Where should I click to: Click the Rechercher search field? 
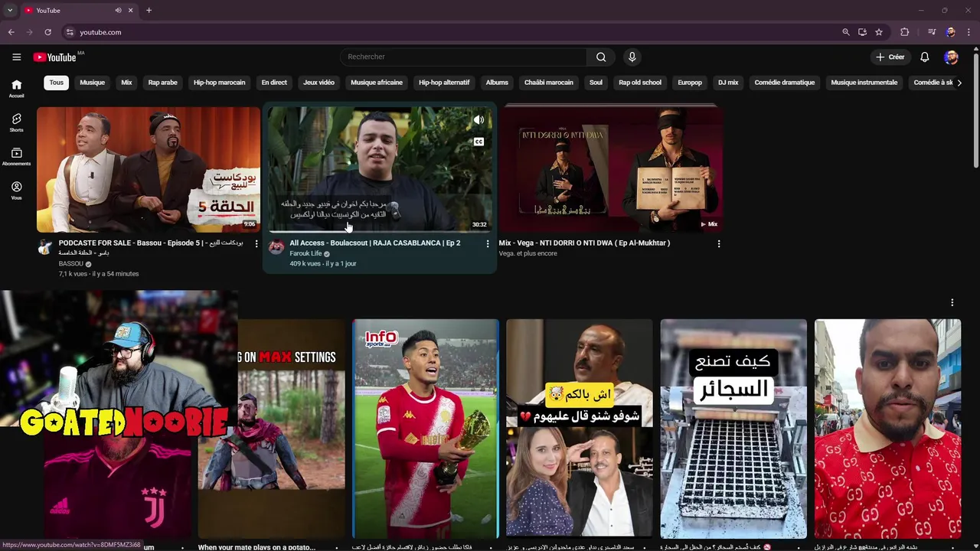pos(464,57)
